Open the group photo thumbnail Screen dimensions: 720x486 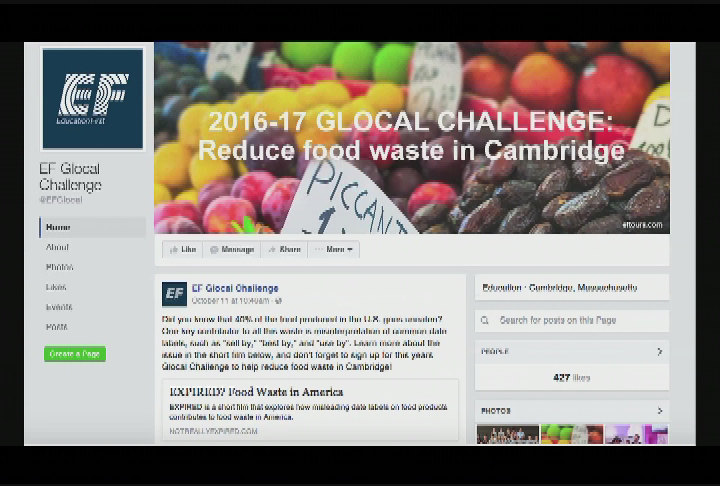[508, 434]
